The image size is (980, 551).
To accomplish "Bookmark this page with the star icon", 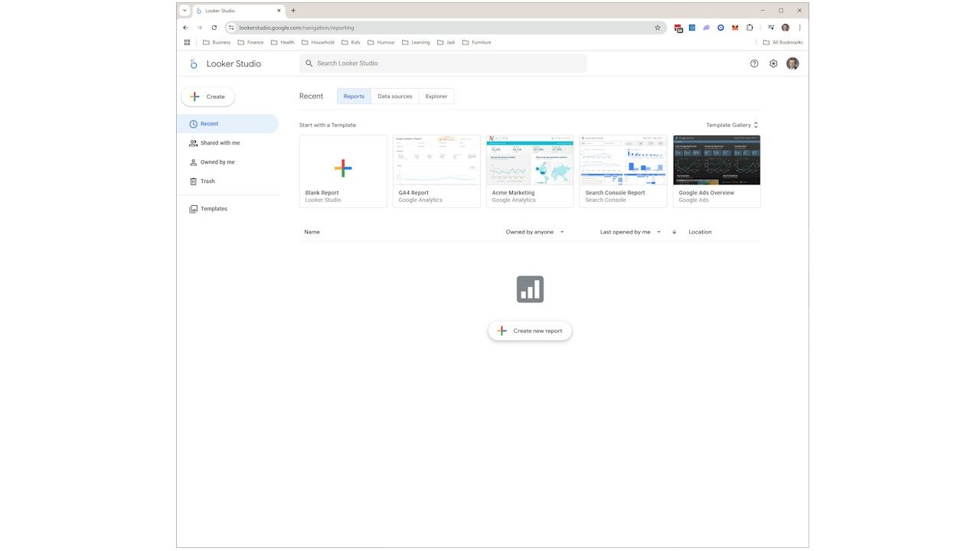I will [x=658, y=28].
